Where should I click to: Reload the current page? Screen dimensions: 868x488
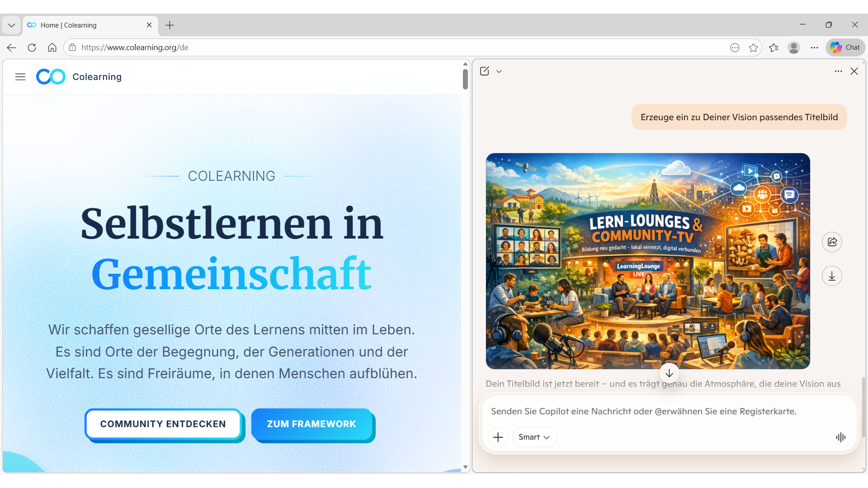point(32,47)
